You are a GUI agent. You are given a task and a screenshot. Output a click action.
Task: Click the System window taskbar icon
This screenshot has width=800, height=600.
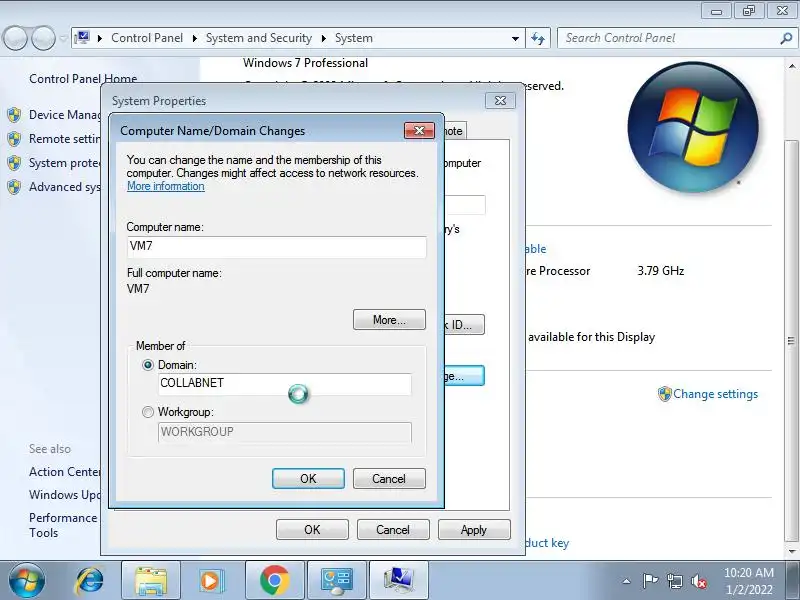tap(398, 581)
